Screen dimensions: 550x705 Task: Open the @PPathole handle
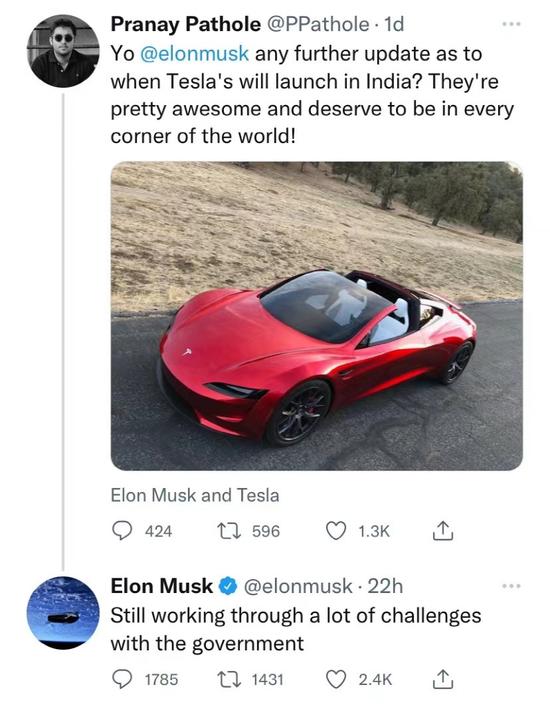318,24
